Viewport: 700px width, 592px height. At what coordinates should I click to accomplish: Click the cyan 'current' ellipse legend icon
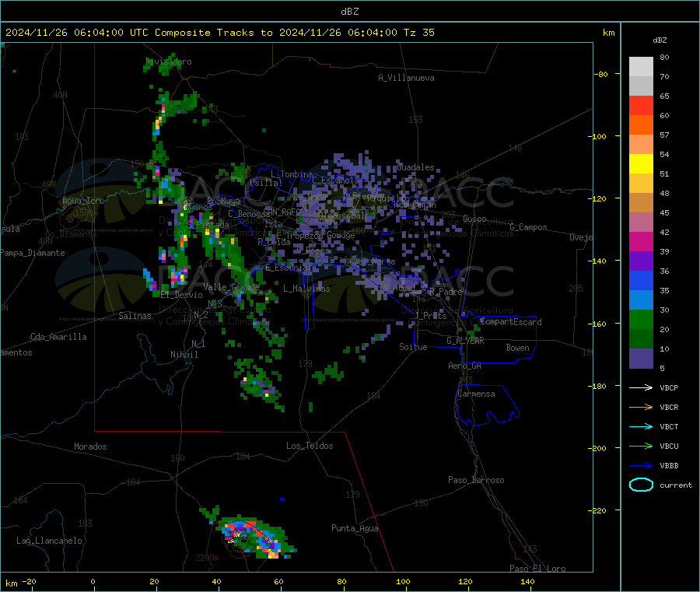tap(641, 485)
